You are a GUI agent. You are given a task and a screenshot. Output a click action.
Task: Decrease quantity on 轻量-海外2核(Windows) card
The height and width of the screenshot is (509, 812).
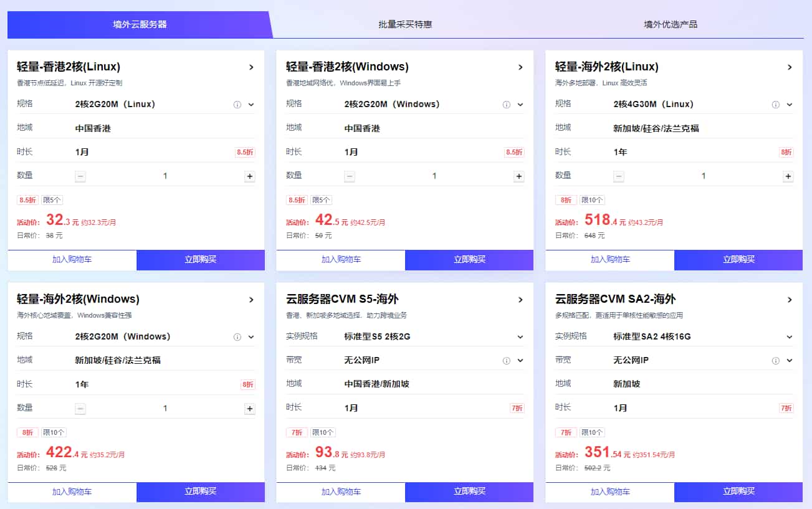click(80, 408)
